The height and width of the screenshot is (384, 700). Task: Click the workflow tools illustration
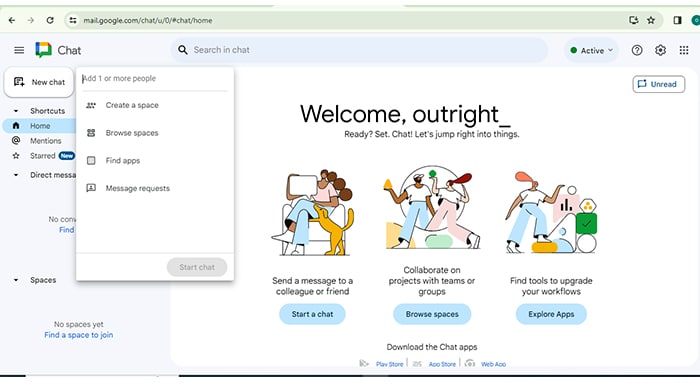coord(551,212)
